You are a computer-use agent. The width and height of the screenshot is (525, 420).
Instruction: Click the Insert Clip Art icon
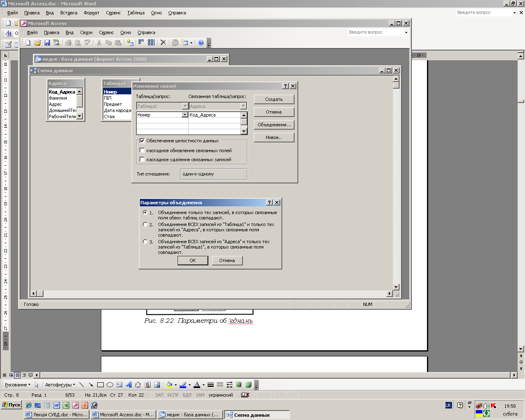[148, 385]
